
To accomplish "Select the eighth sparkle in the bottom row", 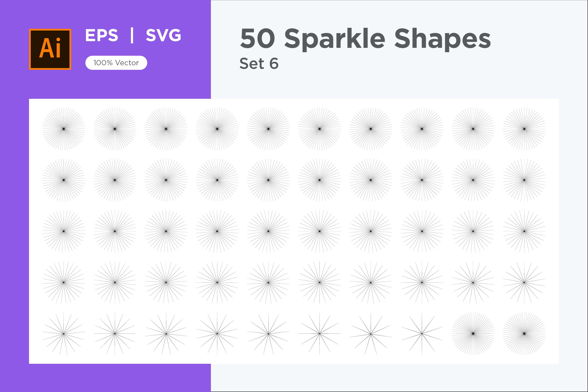I will point(422,334).
